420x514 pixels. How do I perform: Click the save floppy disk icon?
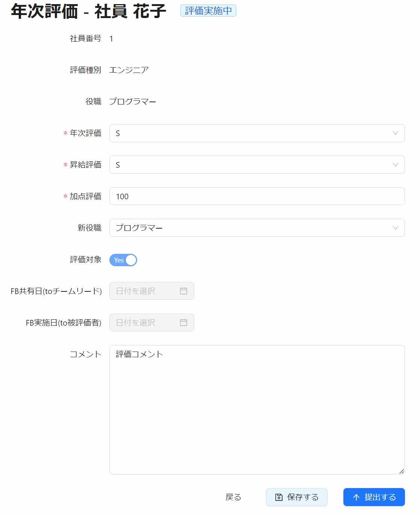pos(279,497)
